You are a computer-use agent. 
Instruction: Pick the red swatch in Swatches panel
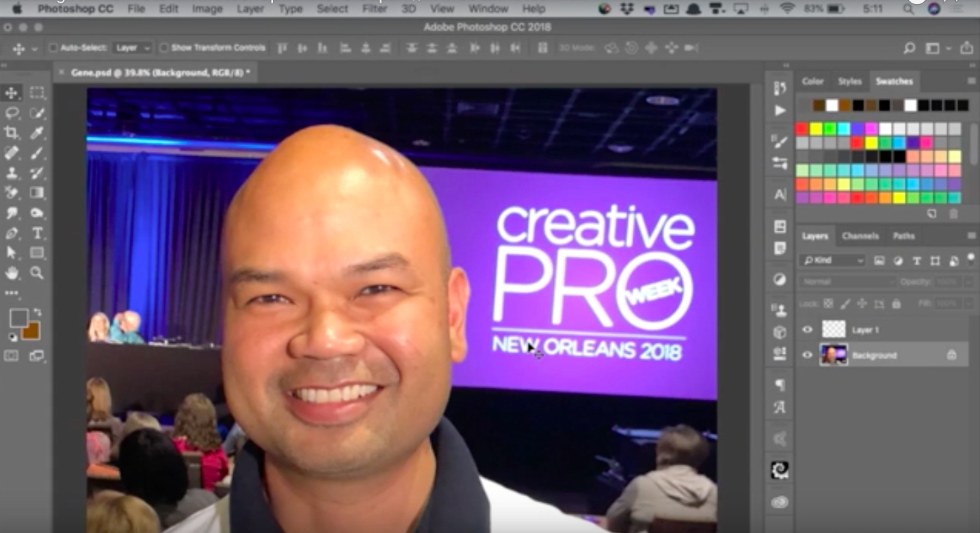[802, 129]
